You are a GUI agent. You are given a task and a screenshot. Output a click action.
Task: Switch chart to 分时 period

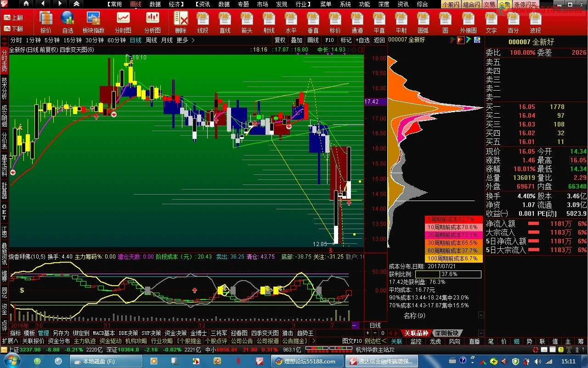point(16,40)
